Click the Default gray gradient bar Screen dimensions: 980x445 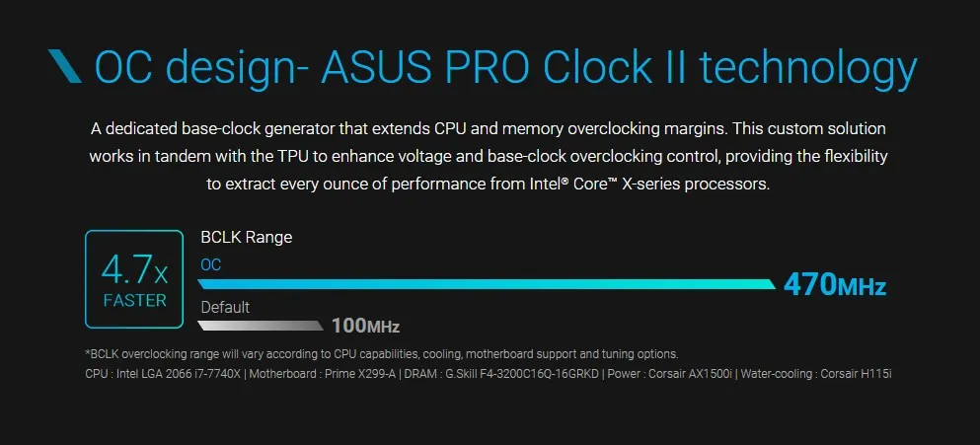pos(260,326)
